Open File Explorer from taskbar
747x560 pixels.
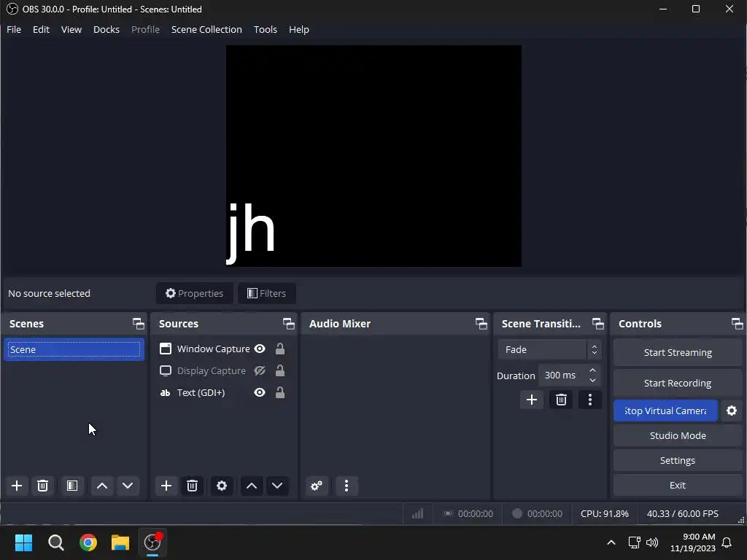pos(120,542)
